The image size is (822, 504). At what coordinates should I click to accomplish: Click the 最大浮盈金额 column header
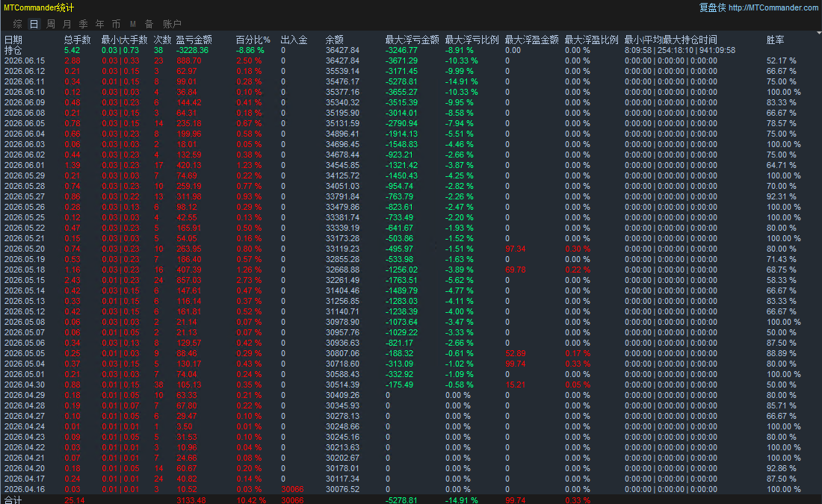click(x=531, y=40)
